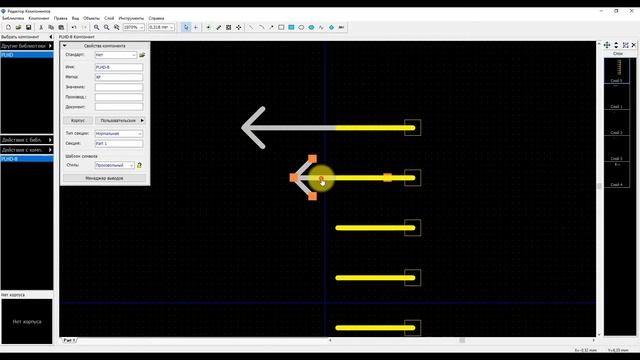
Task: Click the Документ input field
Action: 119,107
